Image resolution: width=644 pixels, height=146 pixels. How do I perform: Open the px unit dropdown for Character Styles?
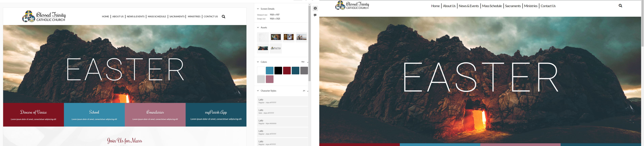tap(305, 91)
